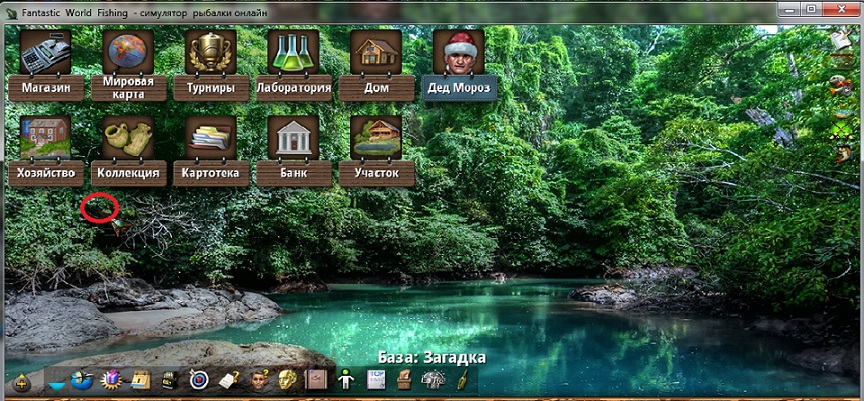Screen dimensions: 864x401
Task: Expand the gold plus button at bottom left
Action: pyautogui.click(x=22, y=382)
